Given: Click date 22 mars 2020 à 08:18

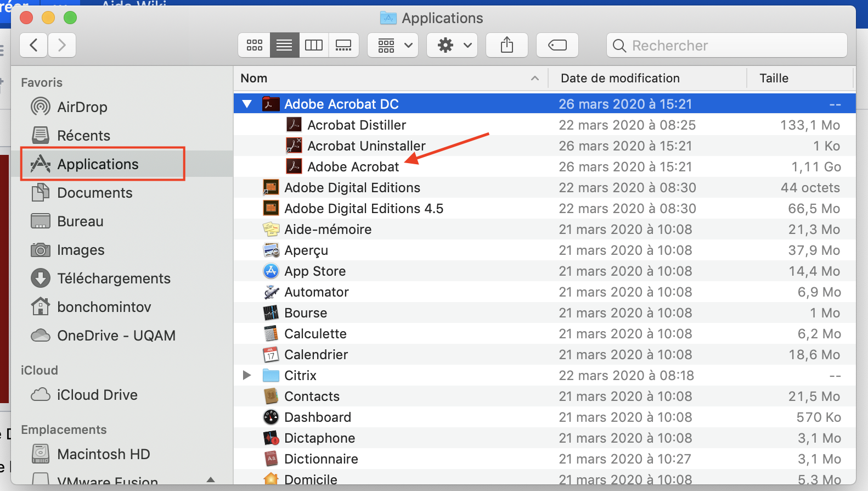Looking at the screenshot, I should (x=626, y=375).
